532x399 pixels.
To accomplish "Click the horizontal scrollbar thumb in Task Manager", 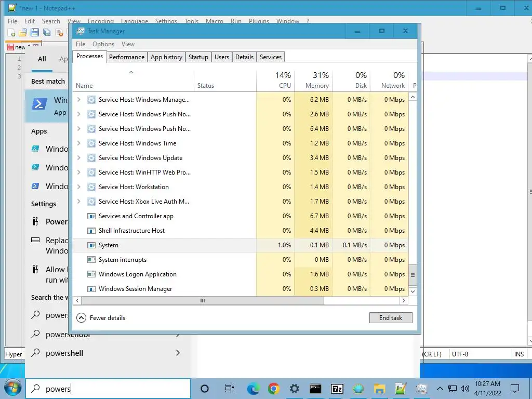I will [x=203, y=301].
